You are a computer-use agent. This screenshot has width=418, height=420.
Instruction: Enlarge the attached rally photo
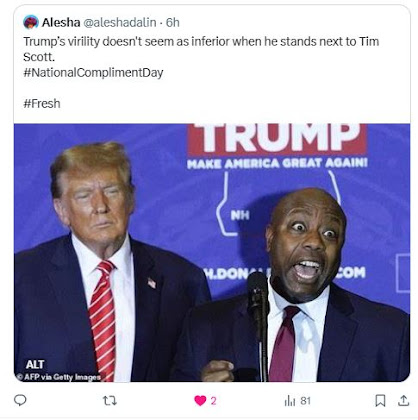click(x=212, y=252)
